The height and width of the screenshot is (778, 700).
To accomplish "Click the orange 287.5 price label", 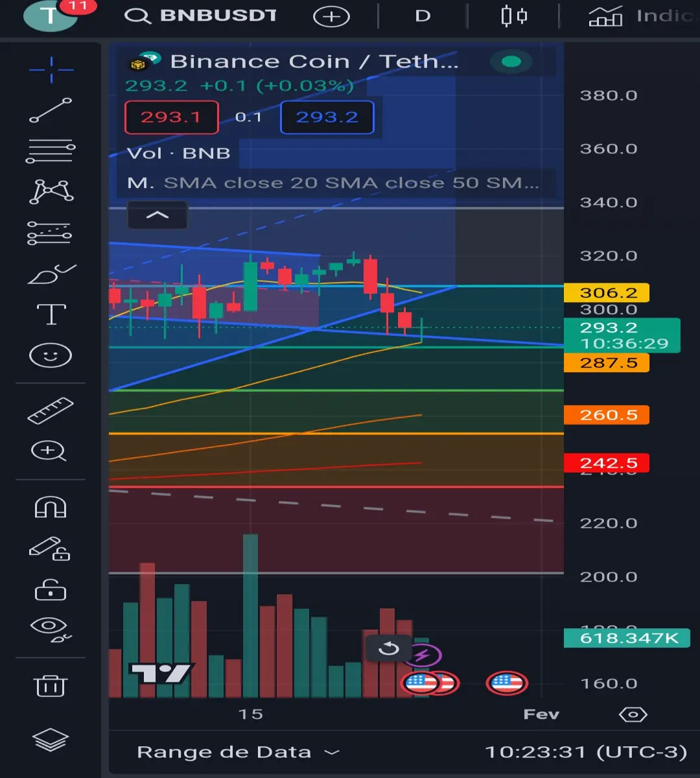I will (606, 362).
